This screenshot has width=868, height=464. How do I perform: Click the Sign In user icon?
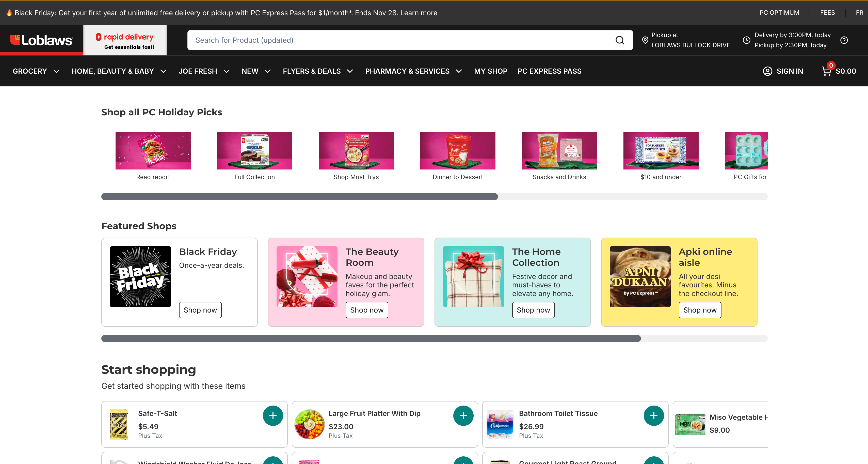768,71
